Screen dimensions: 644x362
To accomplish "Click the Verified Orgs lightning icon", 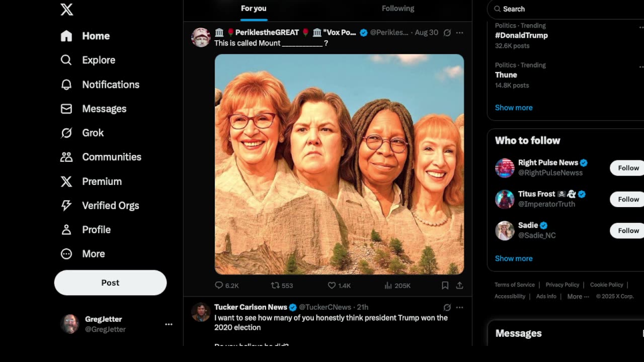I will click(66, 206).
